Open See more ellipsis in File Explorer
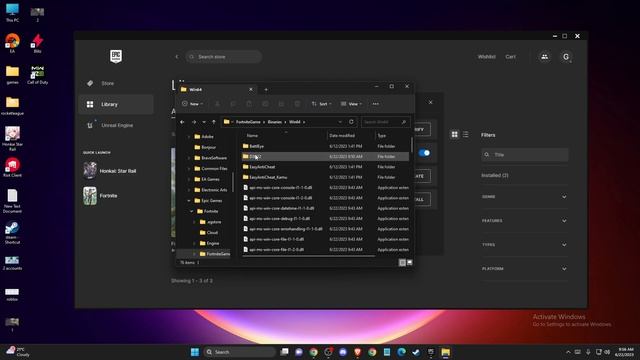 (x=376, y=104)
